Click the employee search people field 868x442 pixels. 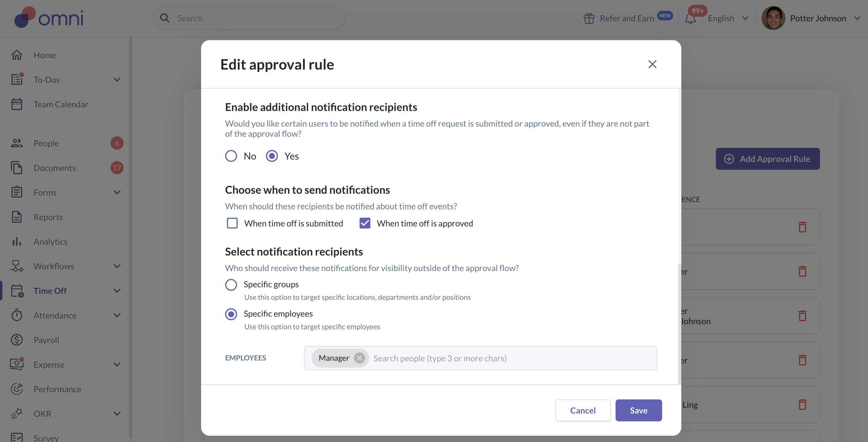pos(505,358)
